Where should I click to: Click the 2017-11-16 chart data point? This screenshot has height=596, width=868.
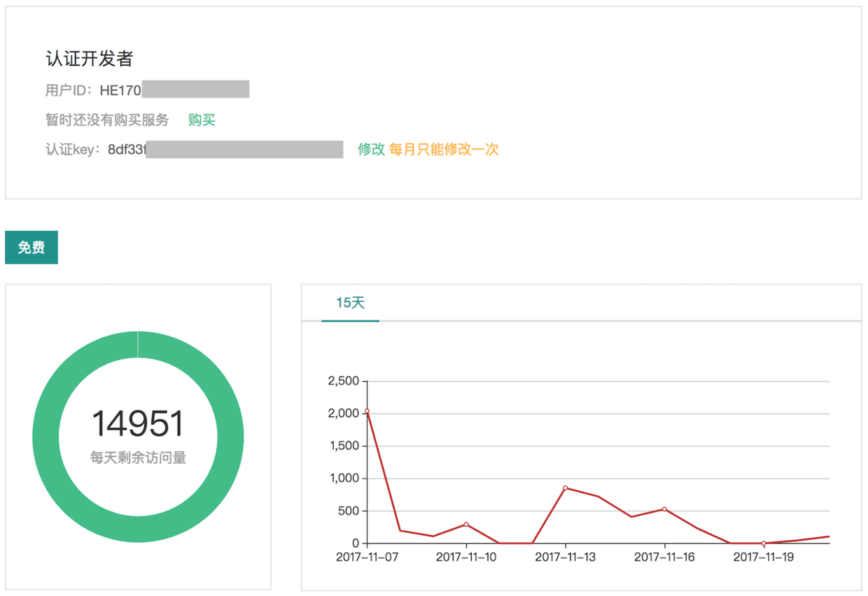click(x=664, y=509)
